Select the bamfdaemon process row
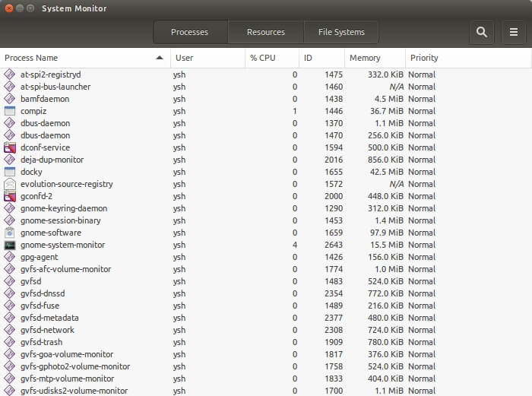Screen dimensions: 532x396 point(266,99)
